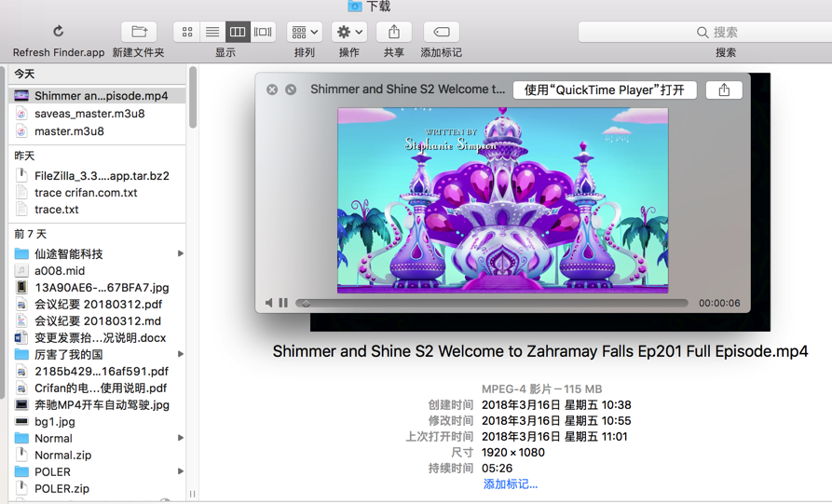Viewport: 832px width, 504px height.
Task: Select POLER.zip file
Action: (97, 488)
